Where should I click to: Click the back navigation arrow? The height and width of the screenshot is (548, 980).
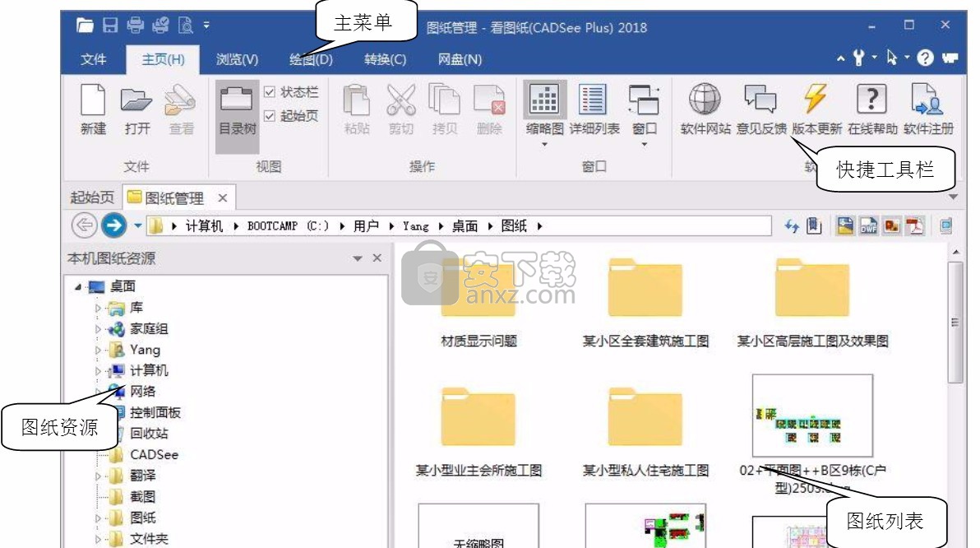(x=85, y=225)
